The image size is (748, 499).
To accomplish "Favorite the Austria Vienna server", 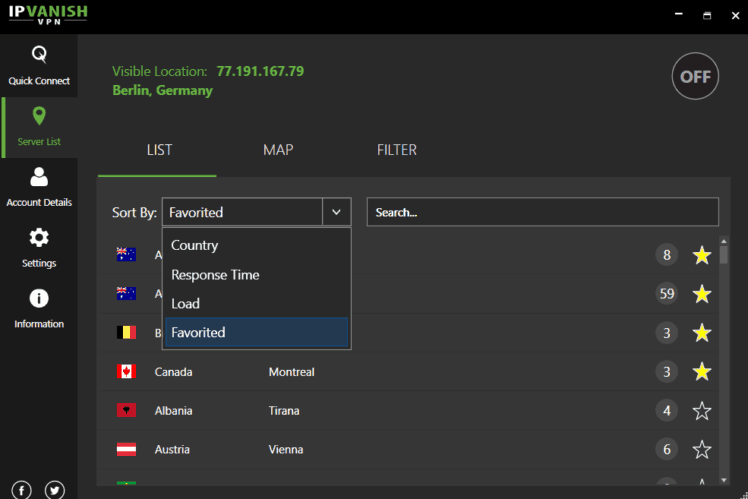I will 702,449.
